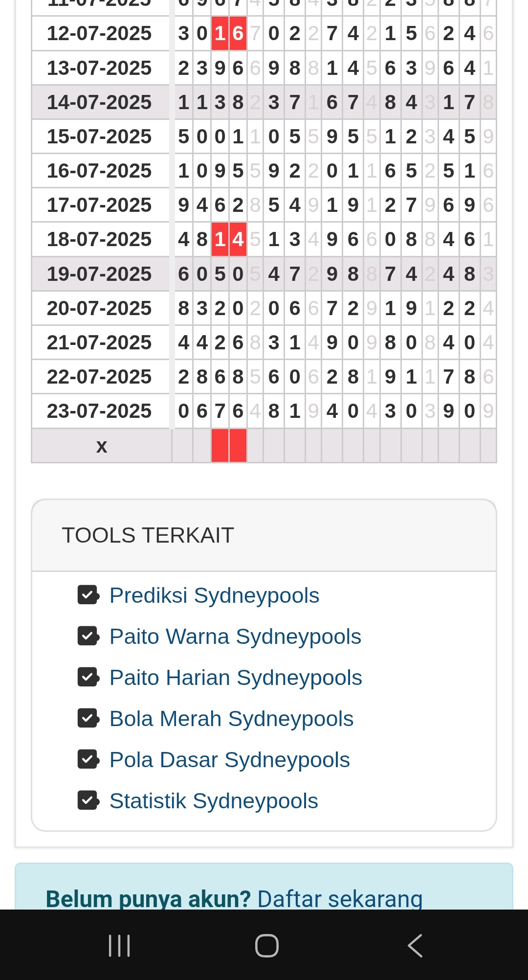Open the Pola Dasar Sydneypools link
Image resolution: width=528 pixels, height=980 pixels.
click(x=229, y=760)
